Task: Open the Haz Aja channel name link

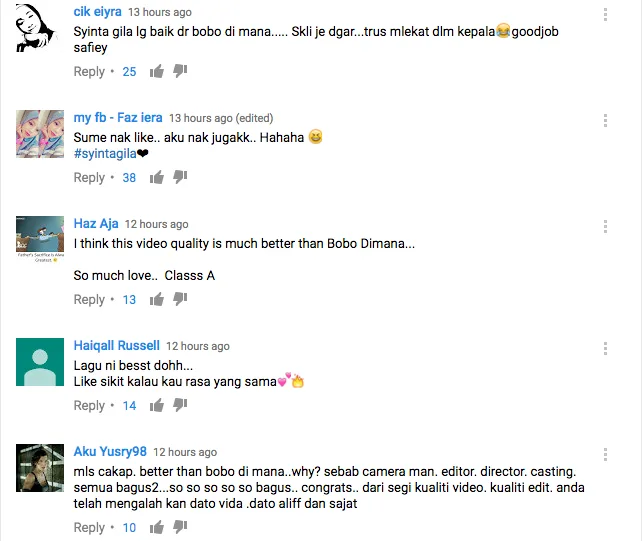Action: (96, 224)
